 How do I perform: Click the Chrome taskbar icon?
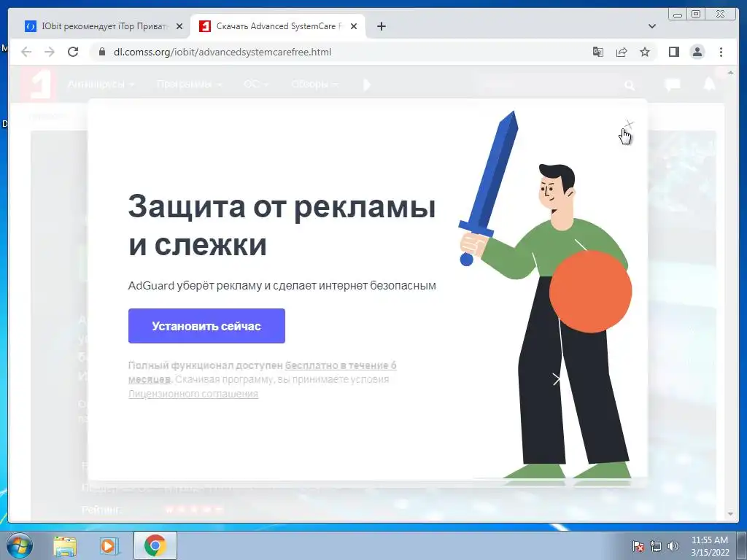(x=155, y=545)
